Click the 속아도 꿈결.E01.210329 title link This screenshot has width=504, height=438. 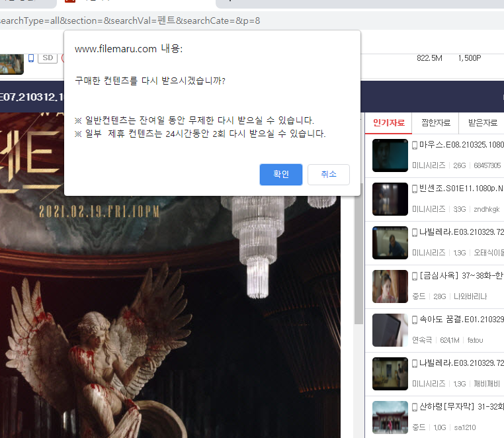pos(461,320)
